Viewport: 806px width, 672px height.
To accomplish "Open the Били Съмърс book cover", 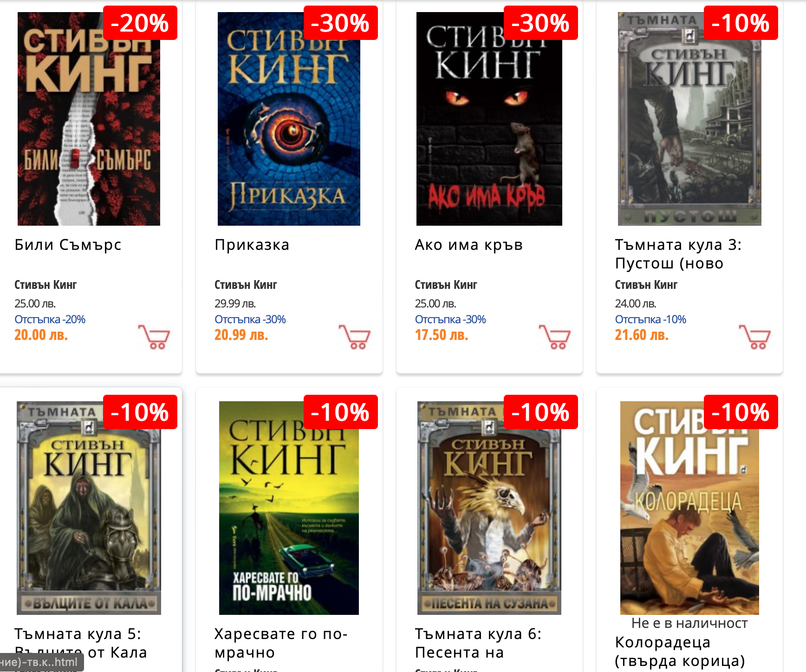I will (x=89, y=119).
